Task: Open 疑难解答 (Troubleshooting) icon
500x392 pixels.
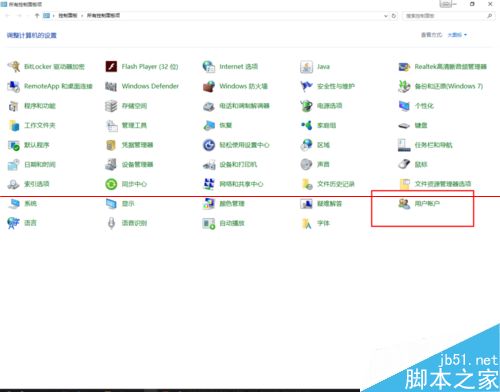Action: [306, 204]
